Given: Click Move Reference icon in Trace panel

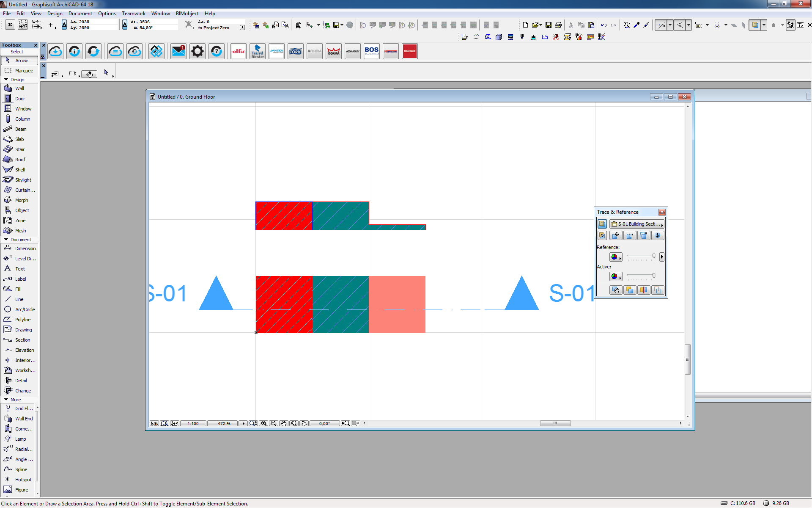Looking at the screenshot, I should (x=616, y=235).
